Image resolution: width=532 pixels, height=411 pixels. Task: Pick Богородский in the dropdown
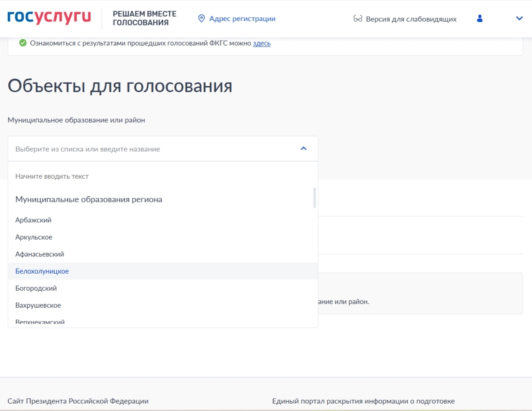pyautogui.click(x=36, y=288)
